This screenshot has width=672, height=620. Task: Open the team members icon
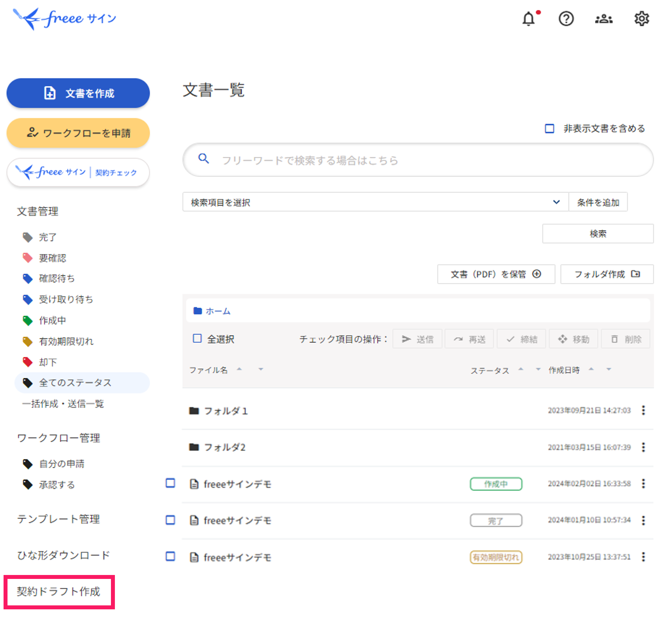[604, 19]
